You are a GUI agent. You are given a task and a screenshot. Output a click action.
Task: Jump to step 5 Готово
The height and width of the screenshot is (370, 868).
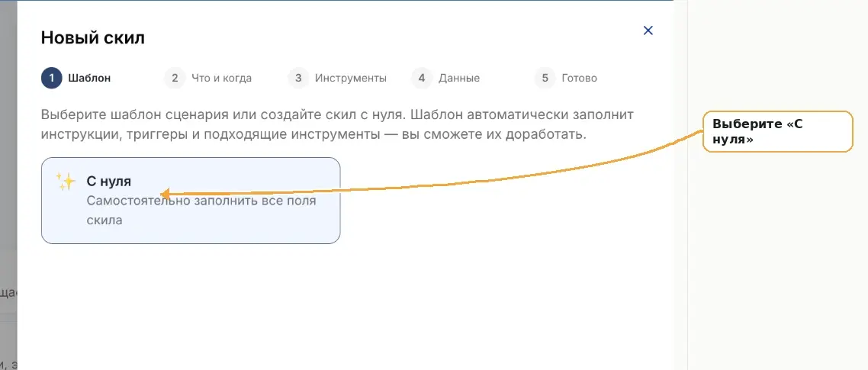[x=566, y=78]
